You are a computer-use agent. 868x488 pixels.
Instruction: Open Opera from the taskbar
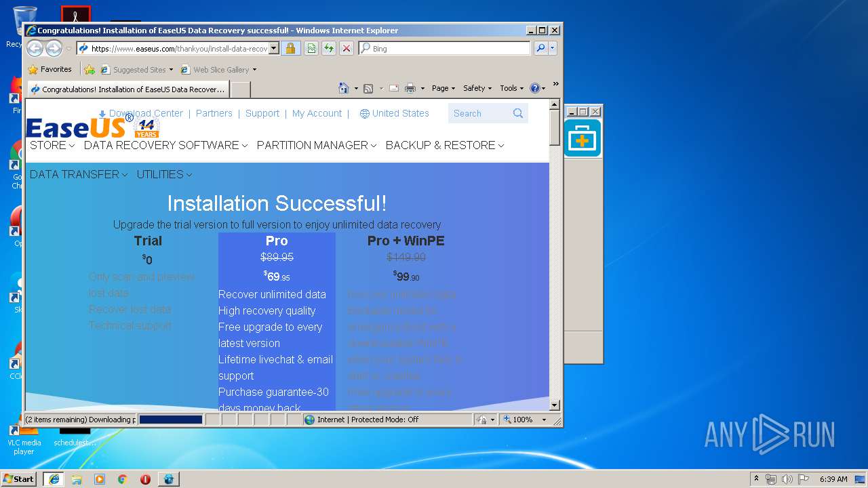145,479
